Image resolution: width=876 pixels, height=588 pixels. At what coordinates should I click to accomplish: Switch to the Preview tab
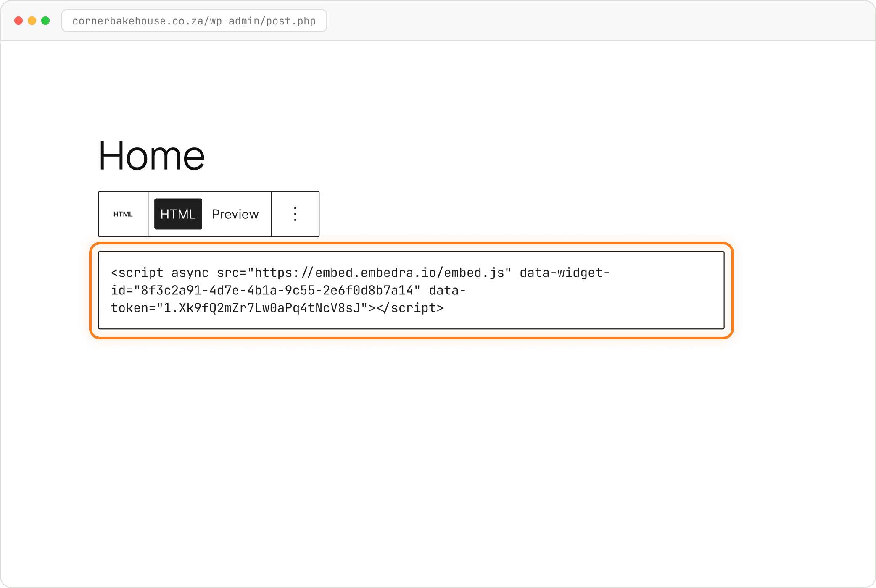tap(235, 214)
